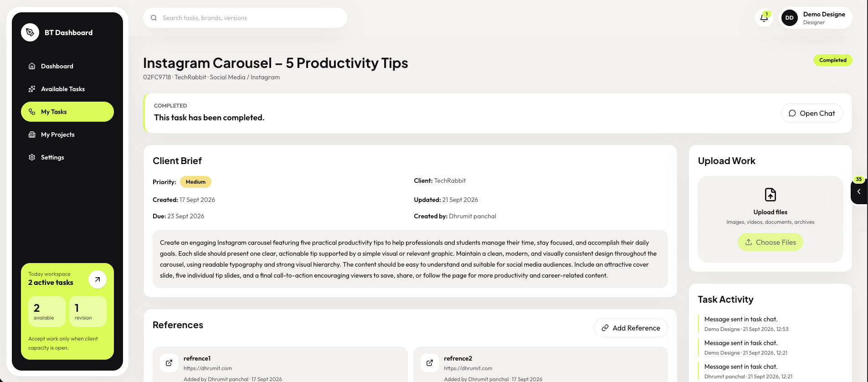Open refrence2 external link icon

pyautogui.click(x=430, y=363)
